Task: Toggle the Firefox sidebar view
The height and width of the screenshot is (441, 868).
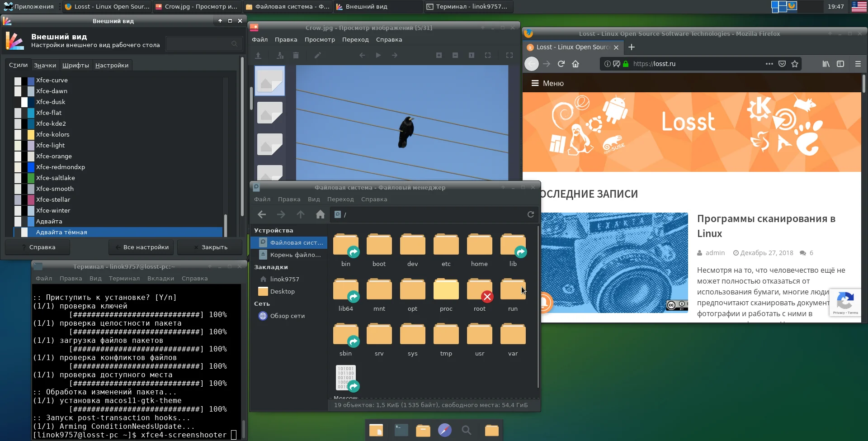Action: pyautogui.click(x=840, y=64)
